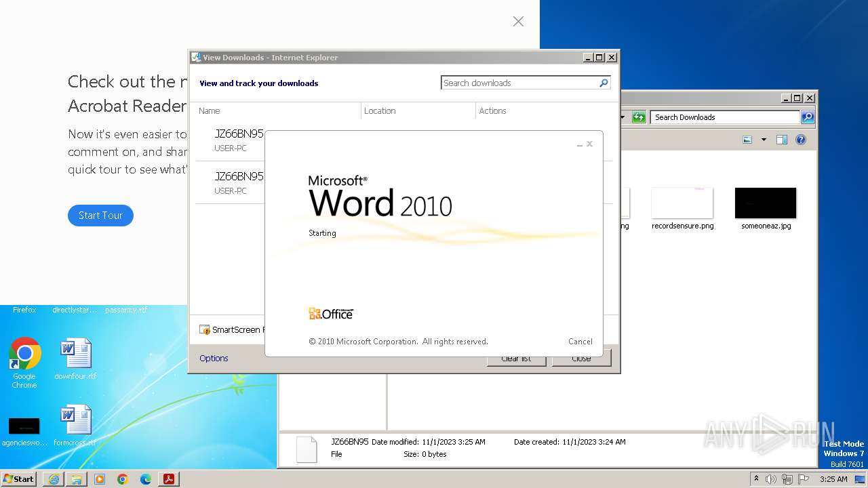Click Explorer search magnifier button
Viewport: 868px width, 488px height.
[807, 117]
